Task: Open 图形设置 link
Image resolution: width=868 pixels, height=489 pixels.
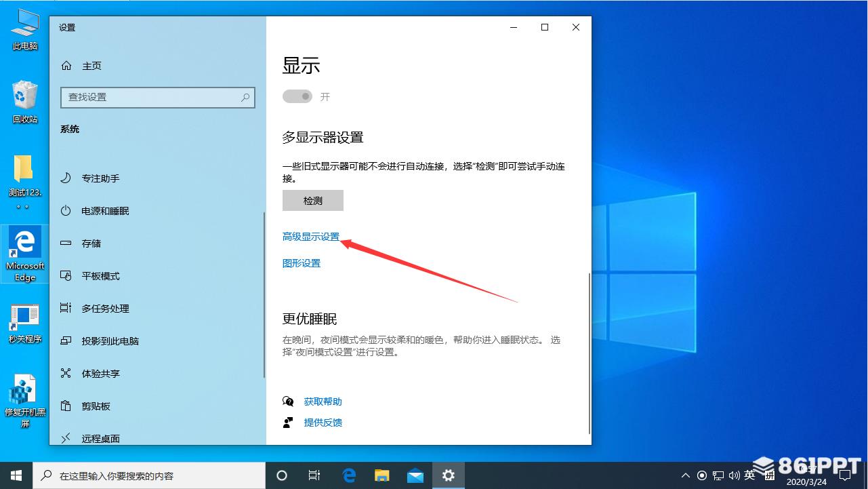Action: point(302,263)
